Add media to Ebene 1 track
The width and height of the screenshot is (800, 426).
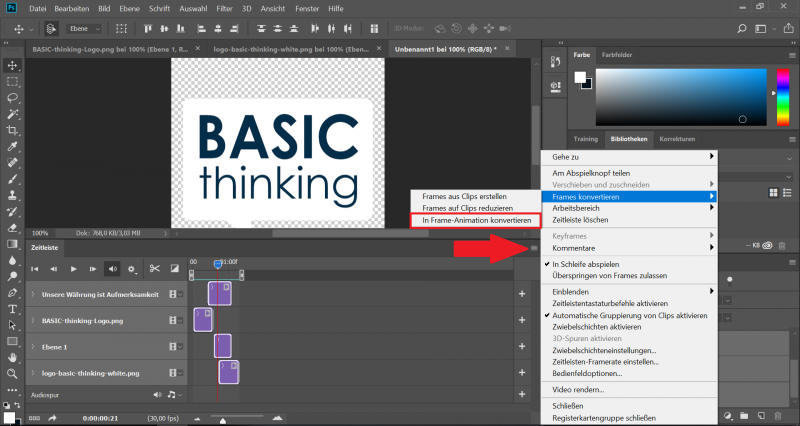point(522,346)
